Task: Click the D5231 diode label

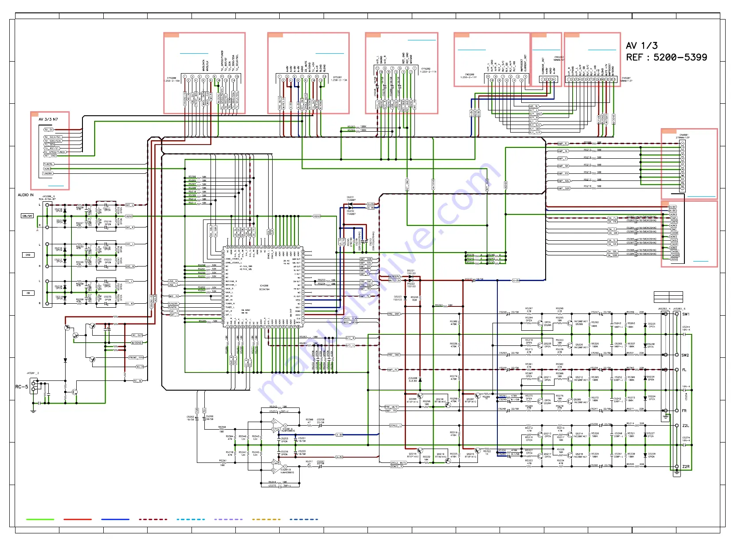Action: 350,197
